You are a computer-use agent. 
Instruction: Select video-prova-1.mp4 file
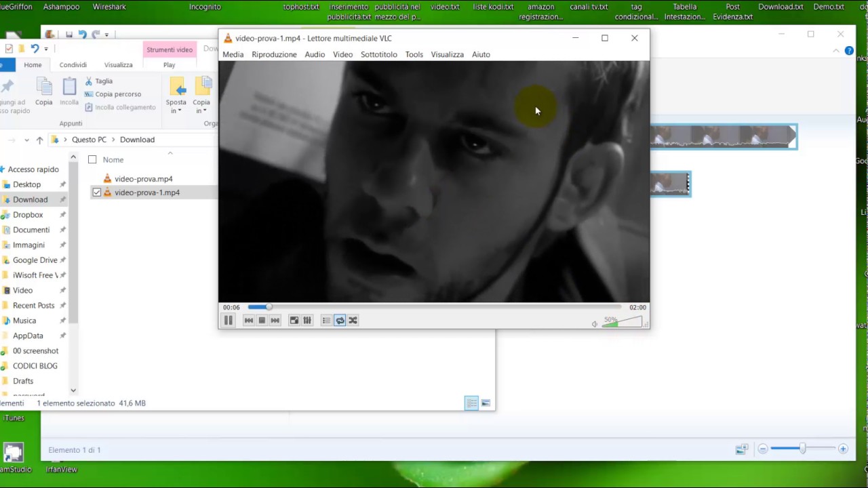click(x=147, y=192)
